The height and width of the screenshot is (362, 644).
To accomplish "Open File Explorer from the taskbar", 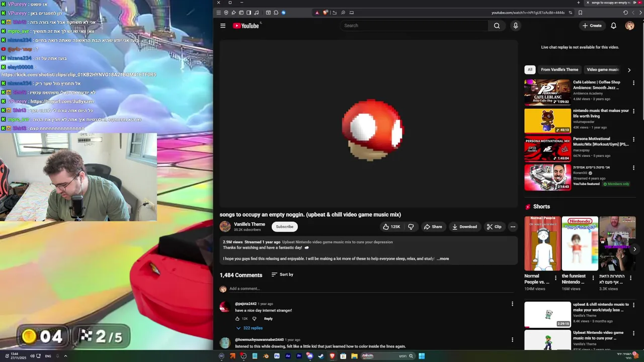I will (354, 356).
